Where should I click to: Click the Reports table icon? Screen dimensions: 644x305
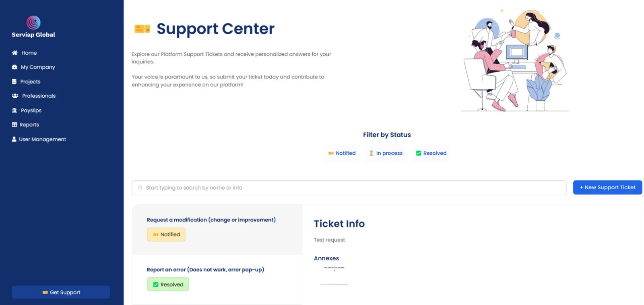[14, 125]
